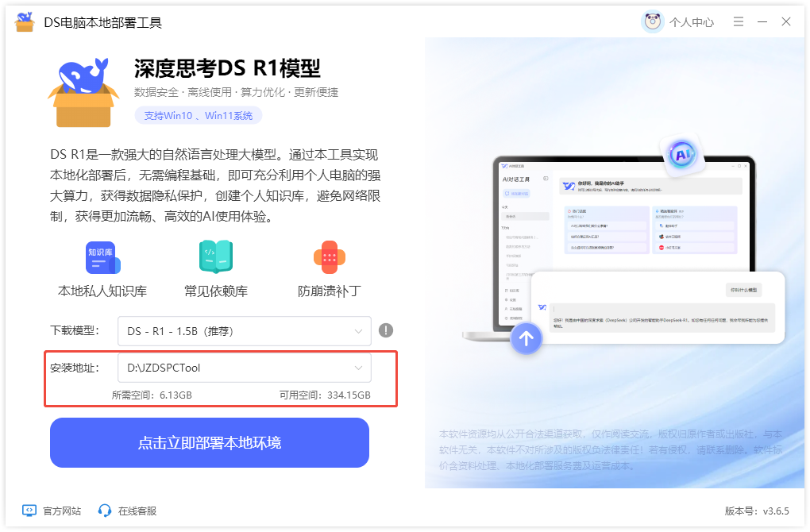Open the panda avatar user icon

[653, 21]
